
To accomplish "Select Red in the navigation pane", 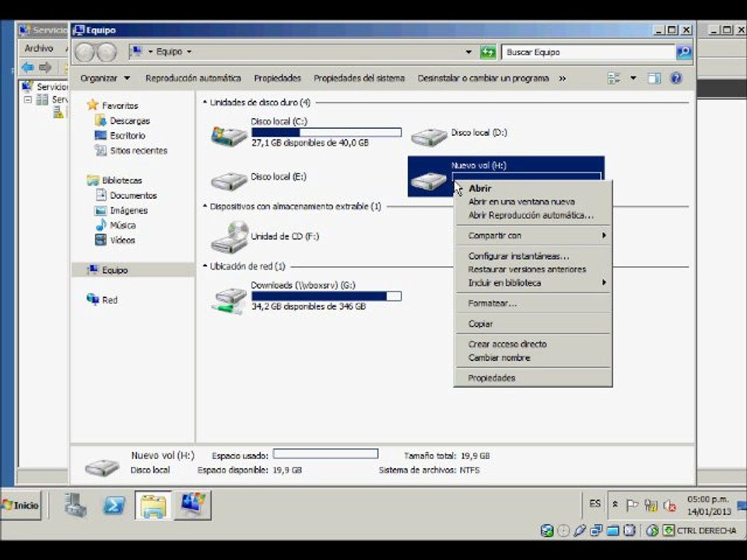I will [110, 300].
